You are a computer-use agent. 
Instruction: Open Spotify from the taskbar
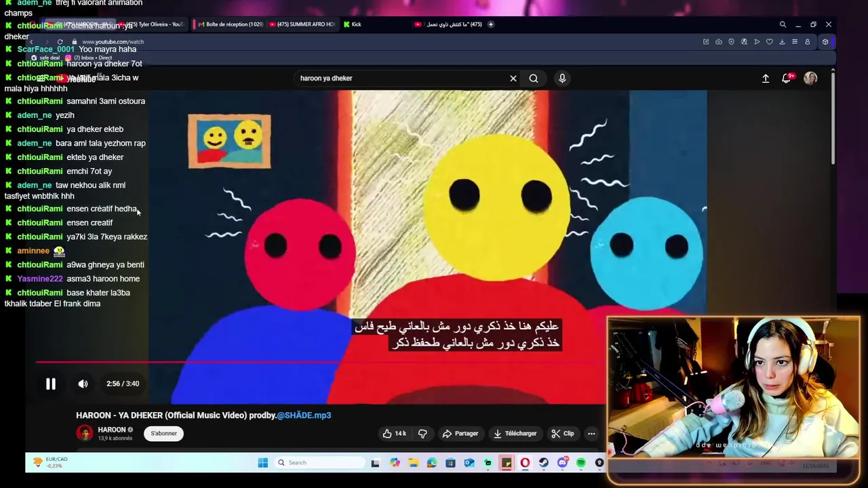(581, 463)
